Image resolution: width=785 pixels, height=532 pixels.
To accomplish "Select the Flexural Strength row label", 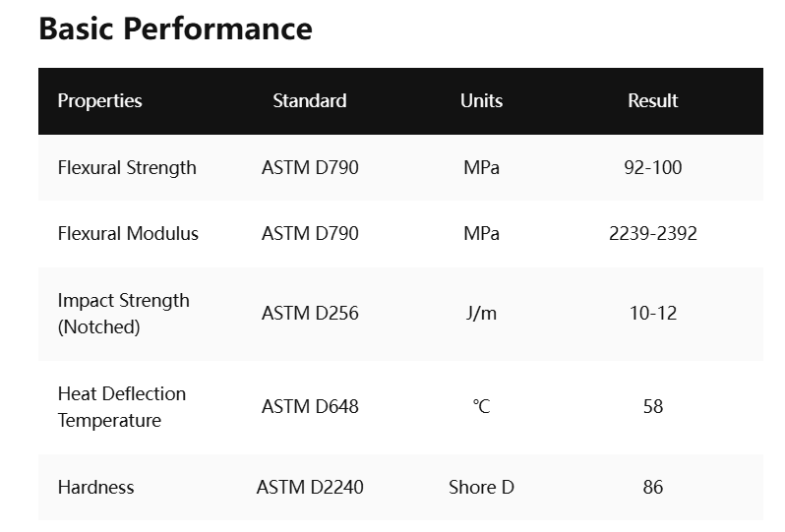I will pos(127,167).
